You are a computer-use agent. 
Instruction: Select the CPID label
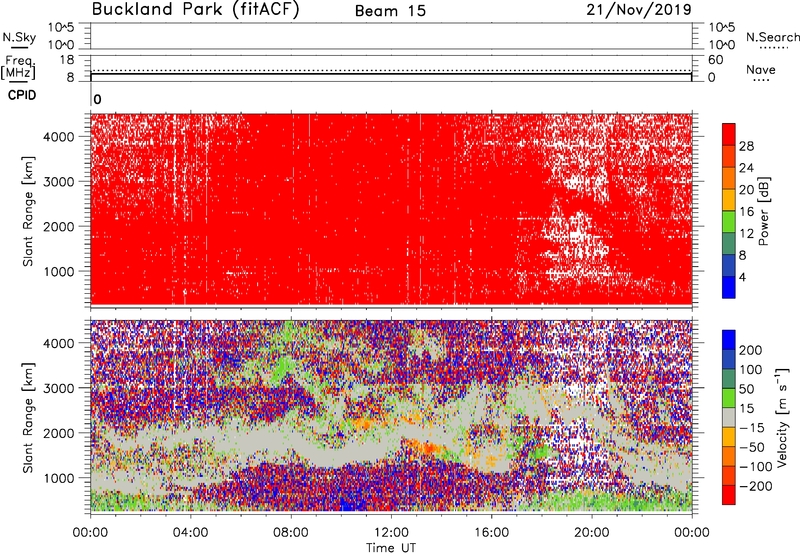click(x=22, y=95)
